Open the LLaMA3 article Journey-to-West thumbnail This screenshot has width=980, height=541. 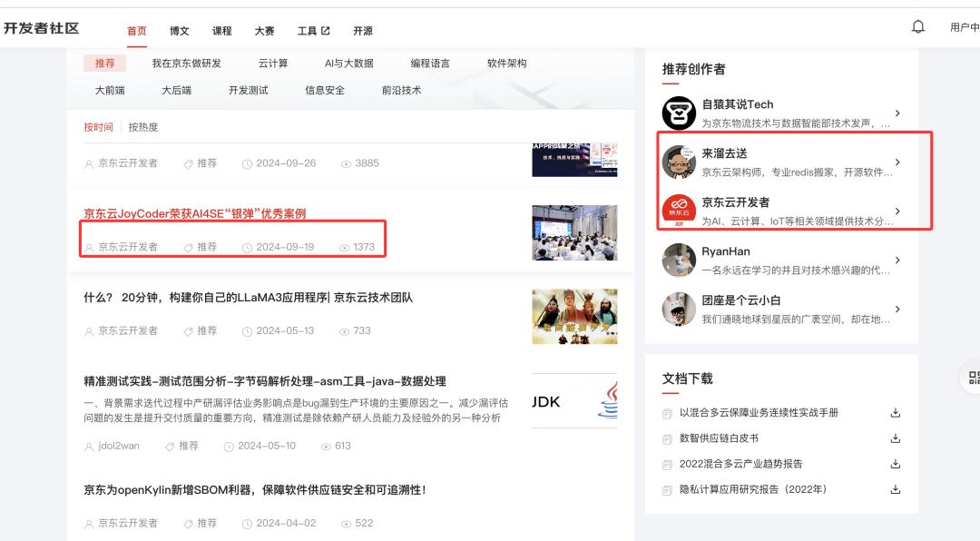[x=574, y=317]
